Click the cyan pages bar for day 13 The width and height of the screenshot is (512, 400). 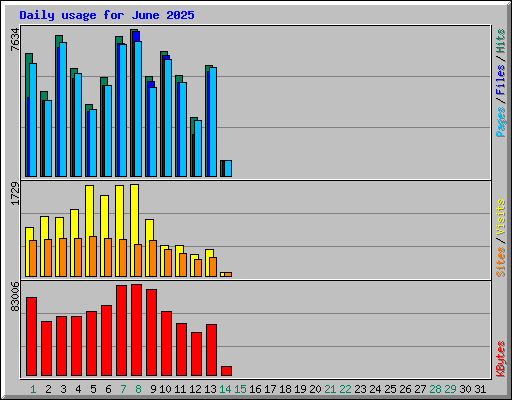tap(213, 122)
